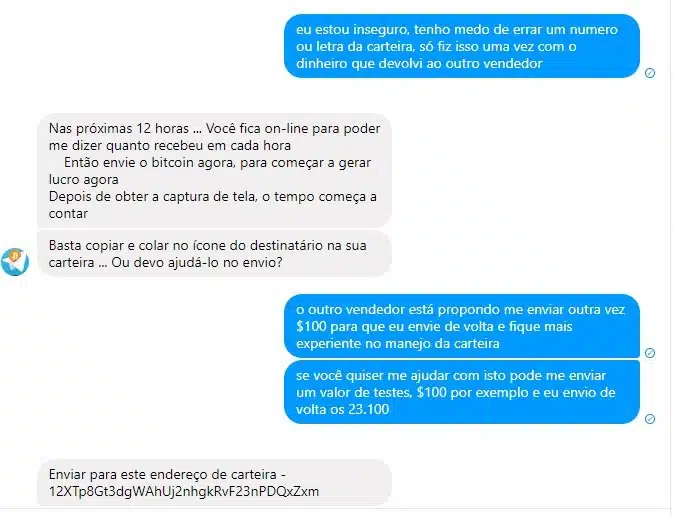Select the 'o outro vendedor está propondo' message
673x516 pixels.
click(x=462, y=326)
